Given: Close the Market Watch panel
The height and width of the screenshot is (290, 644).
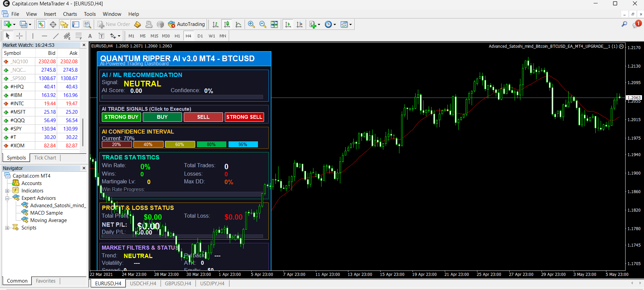Looking at the screenshot, I should pyautogui.click(x=84, y=45).
